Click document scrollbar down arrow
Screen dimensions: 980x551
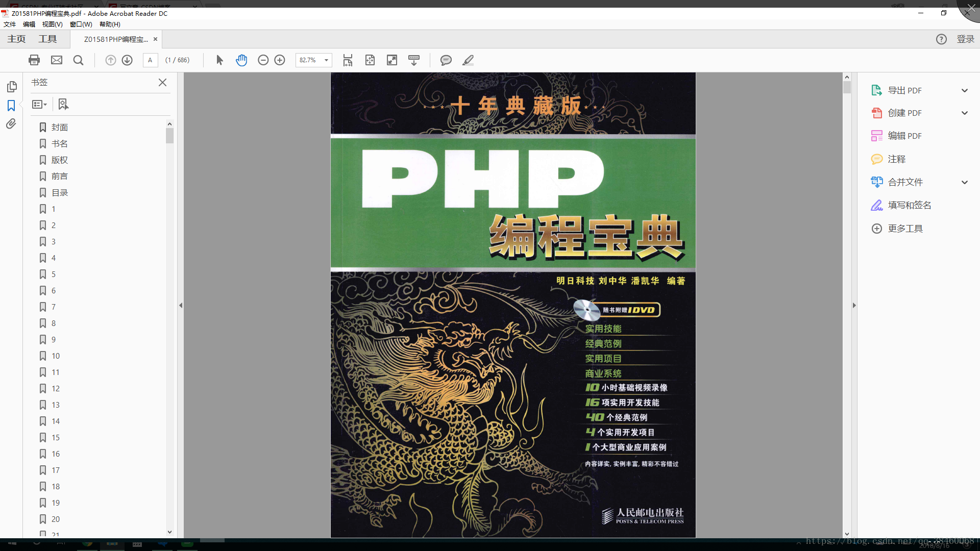pos(847,534)
